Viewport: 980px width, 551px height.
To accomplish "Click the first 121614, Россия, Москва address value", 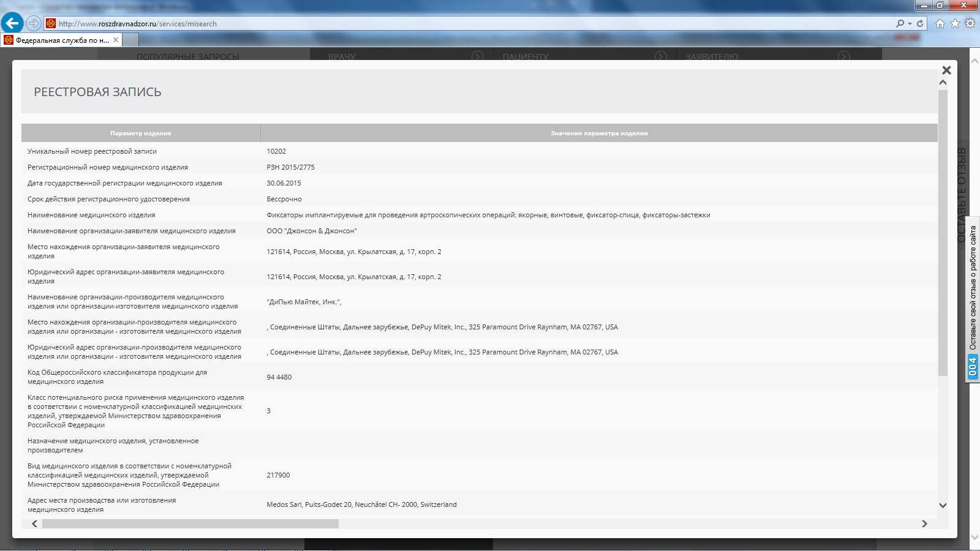I will pos(353,252).
